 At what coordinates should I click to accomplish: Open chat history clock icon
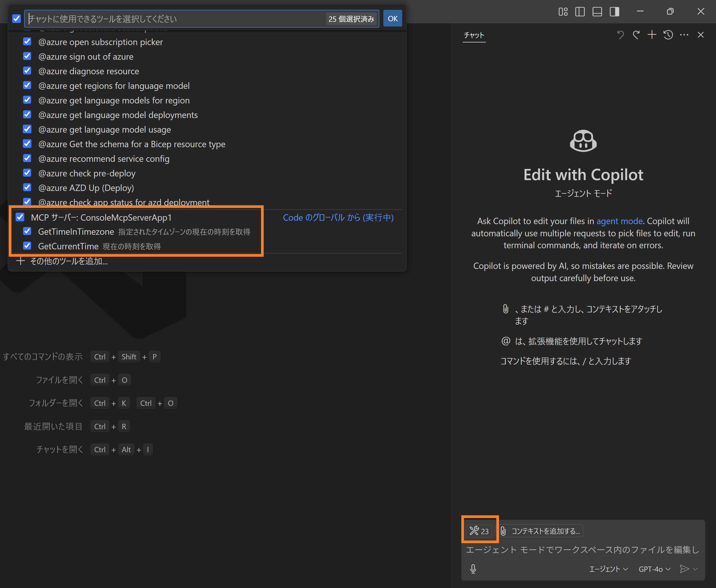(x=668, y=35)
